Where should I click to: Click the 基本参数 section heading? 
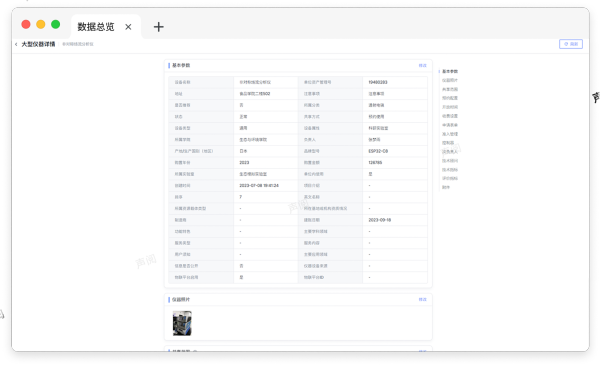181,65
